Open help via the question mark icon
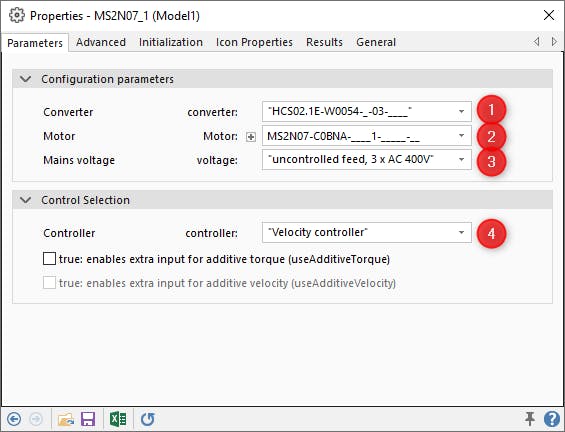Screen dimensions: 565x432 coord(552,419)
